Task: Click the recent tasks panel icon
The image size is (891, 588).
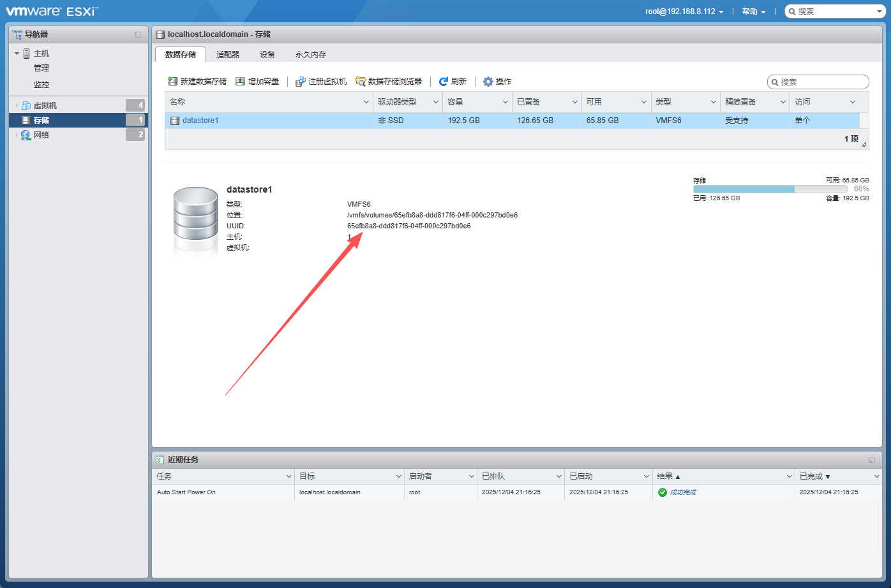Action: coord(160,459)
